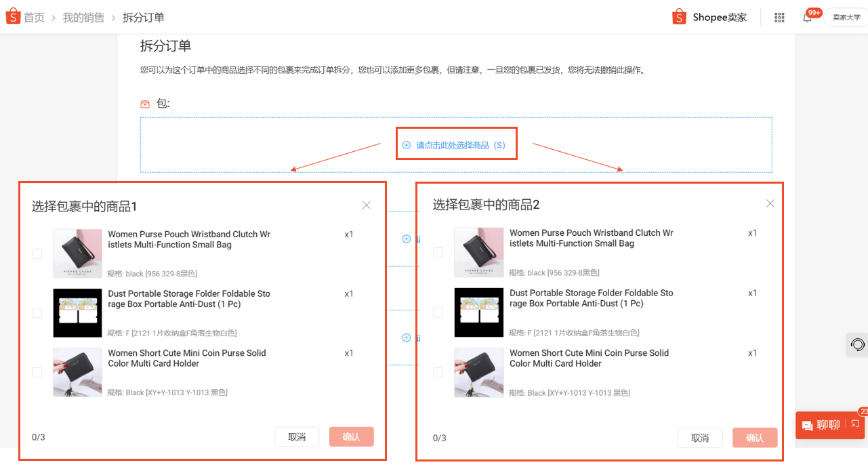Viewport: 868px width, 471px height.
Task: Click the lower plus icon to add a package
Action: click(406, 337)
